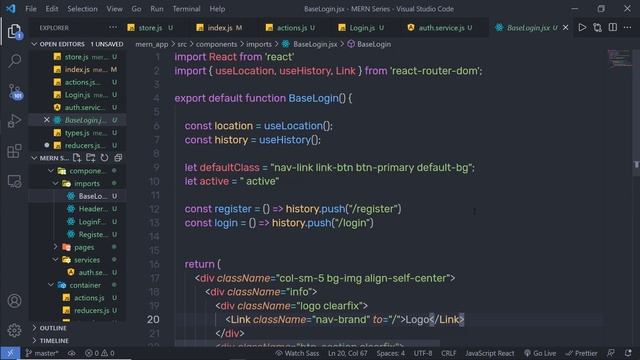Open the Selection menu

(82, 9)
